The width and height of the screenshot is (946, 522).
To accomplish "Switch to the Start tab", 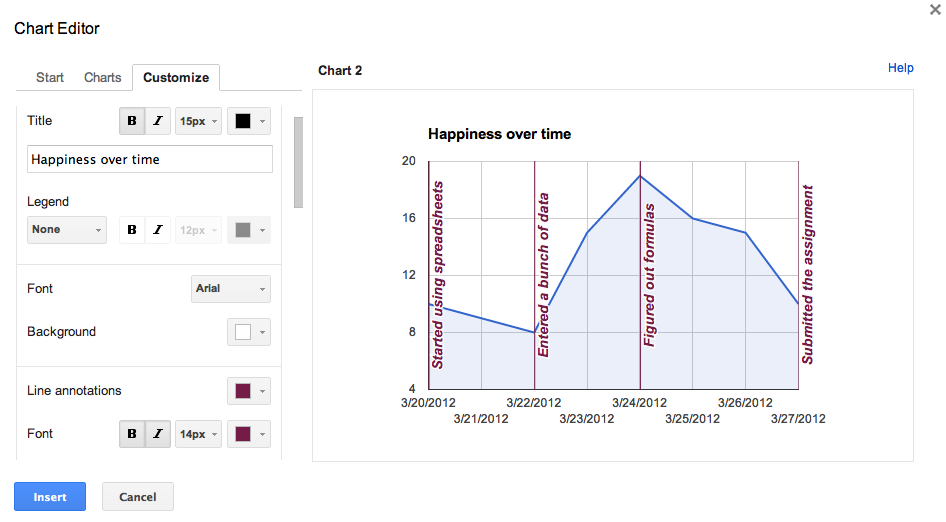I will click(50, 77).
